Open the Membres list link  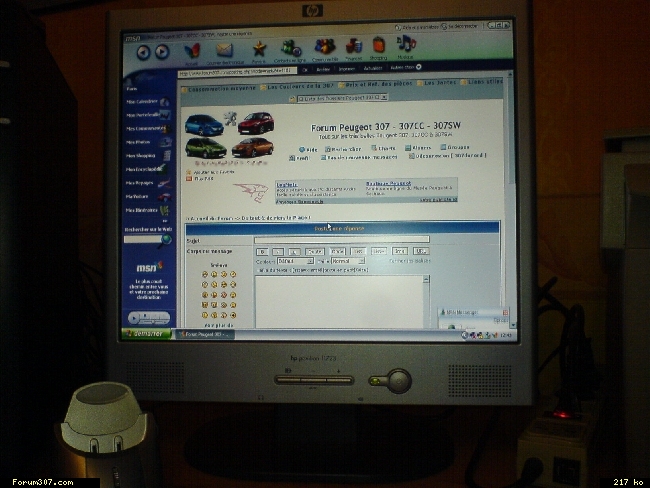(x=418, y=148)
